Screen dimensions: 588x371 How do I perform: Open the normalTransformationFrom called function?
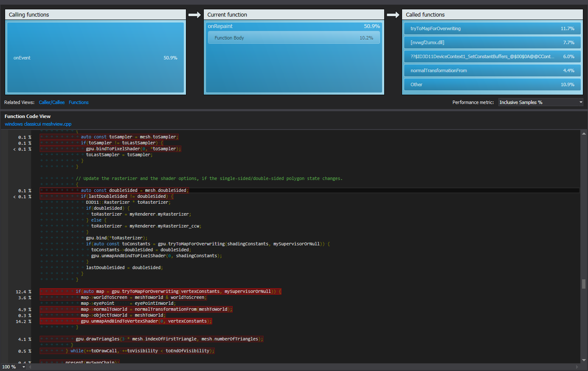click(492, 70)
